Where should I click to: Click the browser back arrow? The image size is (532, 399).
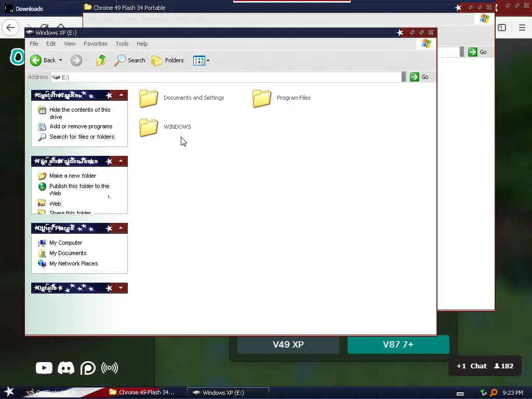(10, 28)
